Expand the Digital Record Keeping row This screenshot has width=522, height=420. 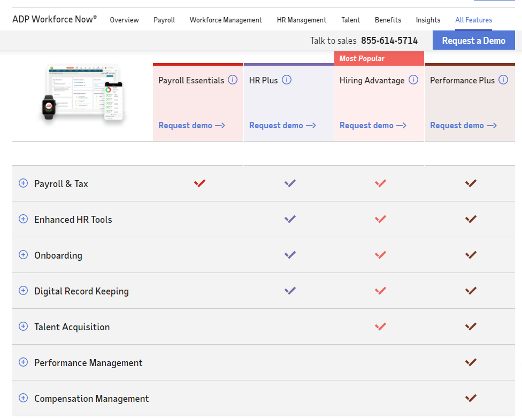pos(24,291)
